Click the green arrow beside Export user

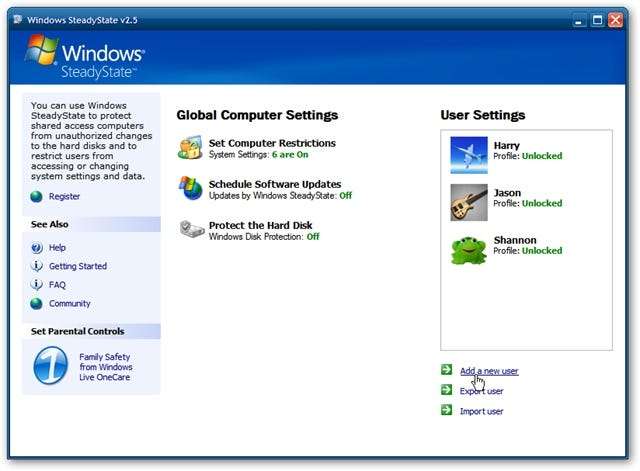click(447, 390)
